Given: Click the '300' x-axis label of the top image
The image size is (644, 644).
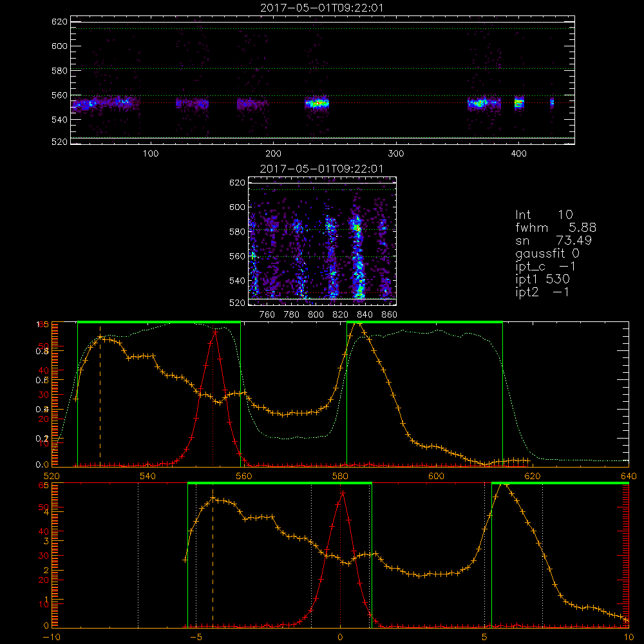Looking at the screenshot, I should coord(396,154).
